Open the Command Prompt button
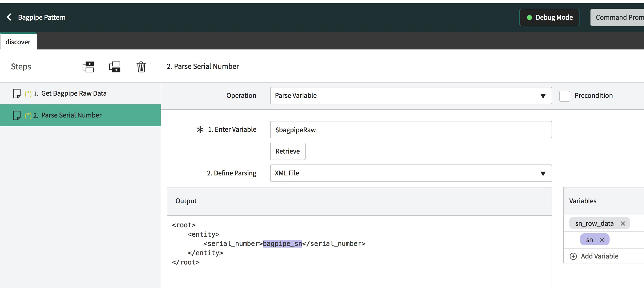This screenshot has height=288, width=644. (617, 17)
